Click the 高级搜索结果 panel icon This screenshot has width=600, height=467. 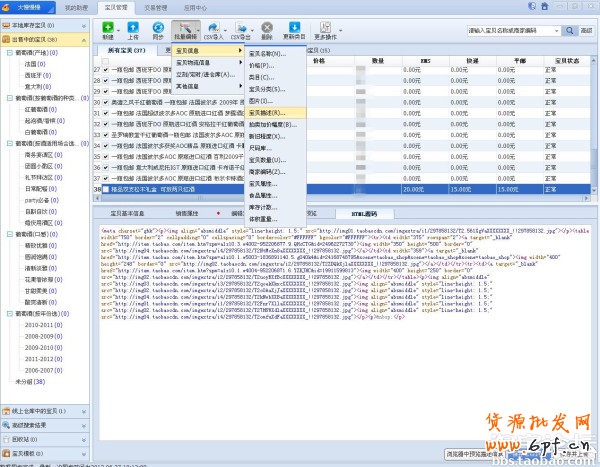pyautogui.click(x=6, y=425)
